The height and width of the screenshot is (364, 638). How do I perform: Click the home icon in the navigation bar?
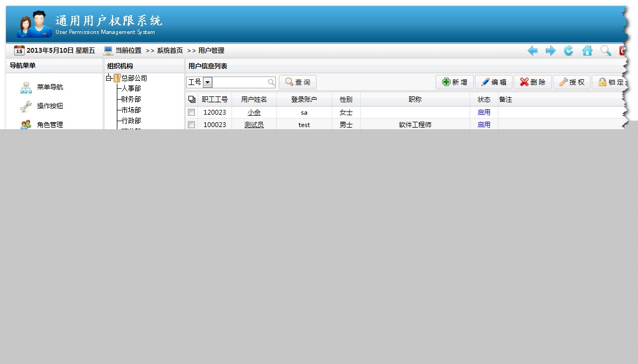pyautogui.click(x=587, y=50)
